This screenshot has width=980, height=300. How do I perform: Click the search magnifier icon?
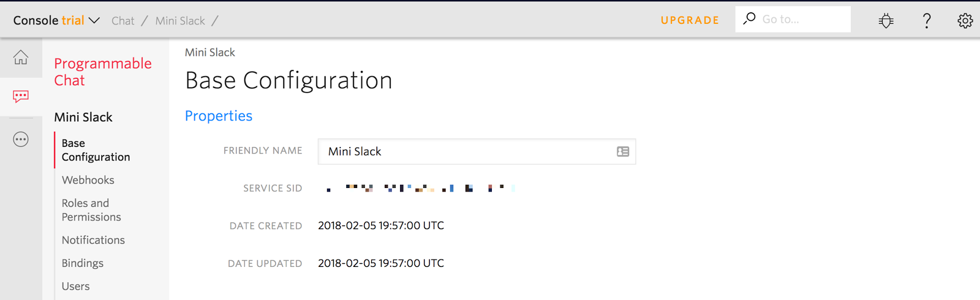[749, 19]
